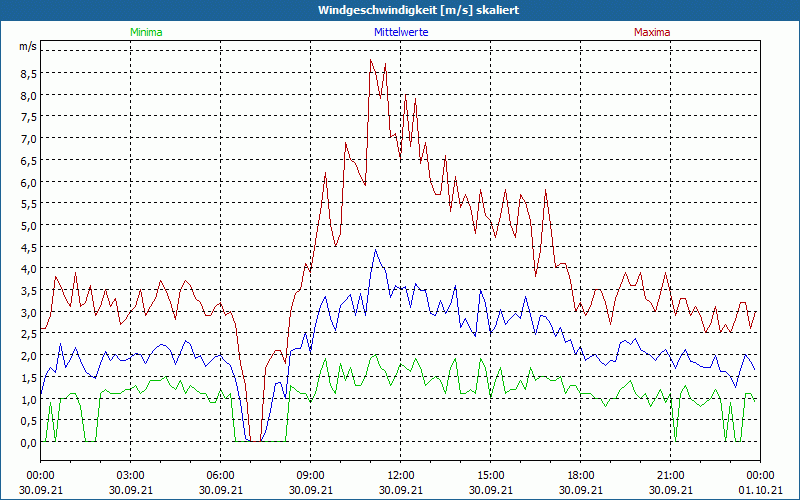Click the m/s unit label
Screen dimensions: 800x500
tap(28, 46)
